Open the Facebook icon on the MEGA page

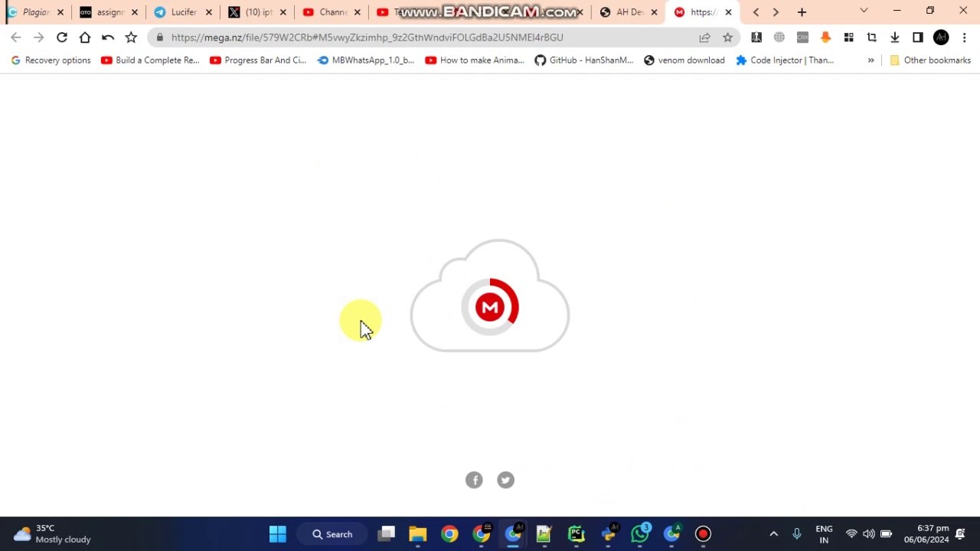pyautogui.click(x=474, y=480)
